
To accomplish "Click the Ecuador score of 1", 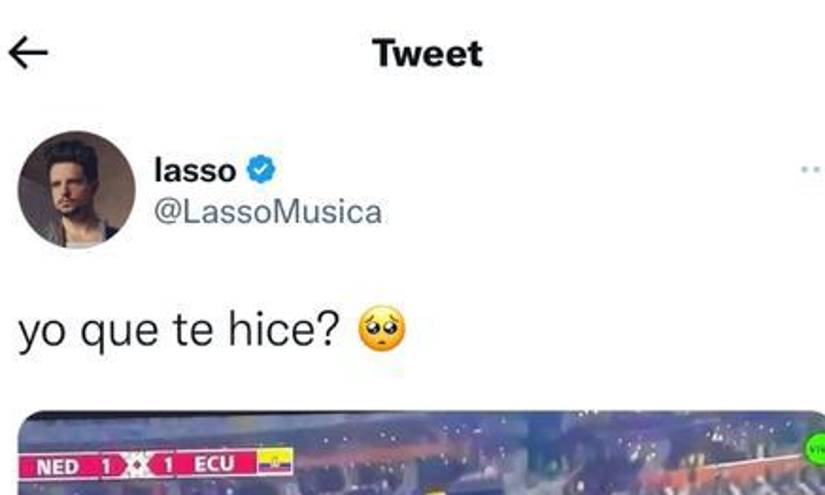I will click(168, 465).
